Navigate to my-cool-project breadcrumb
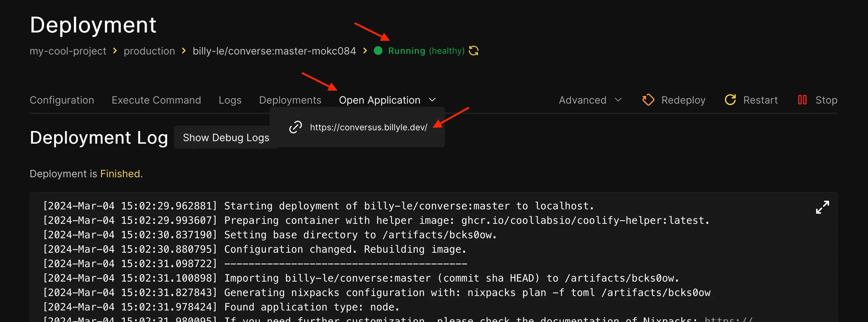The width and height of the screenshot is (868, 322). [x=68, y=51]
